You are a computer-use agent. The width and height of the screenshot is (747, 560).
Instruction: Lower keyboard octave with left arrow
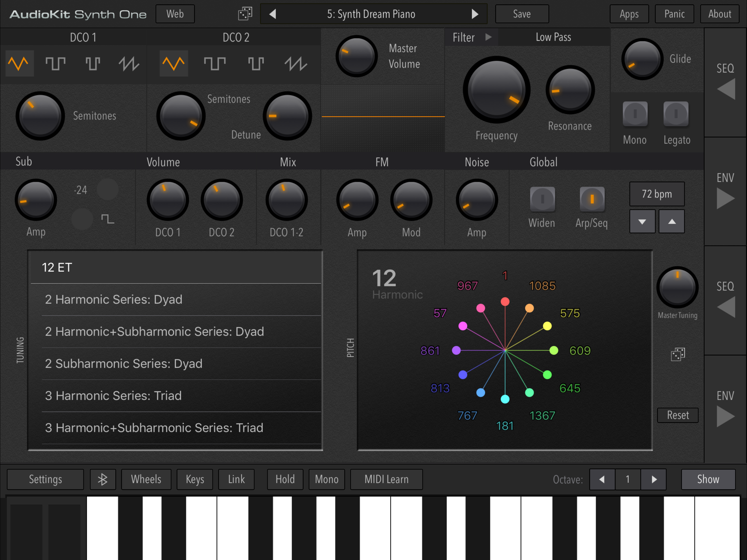click(x=602, y=479)
